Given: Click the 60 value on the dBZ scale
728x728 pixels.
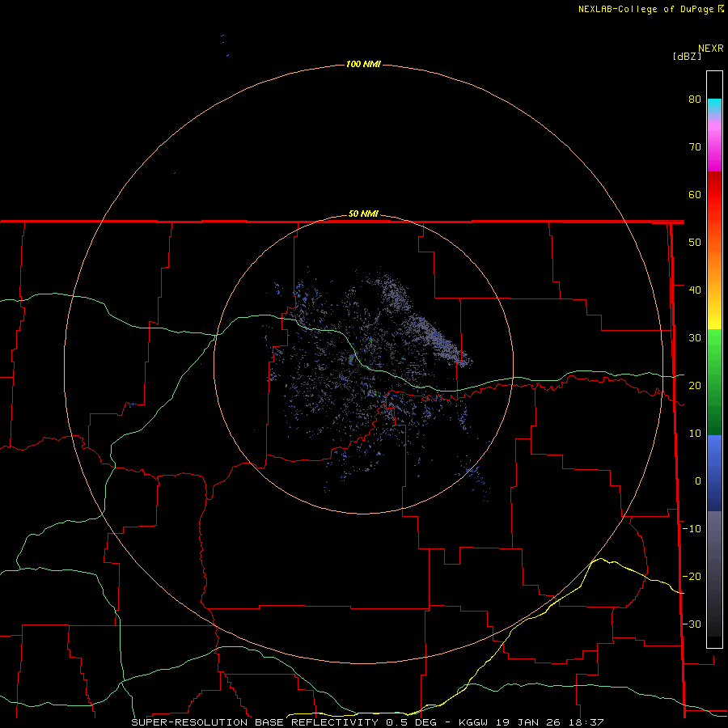Looking at the screenshot, I should [x=695, y=194].
